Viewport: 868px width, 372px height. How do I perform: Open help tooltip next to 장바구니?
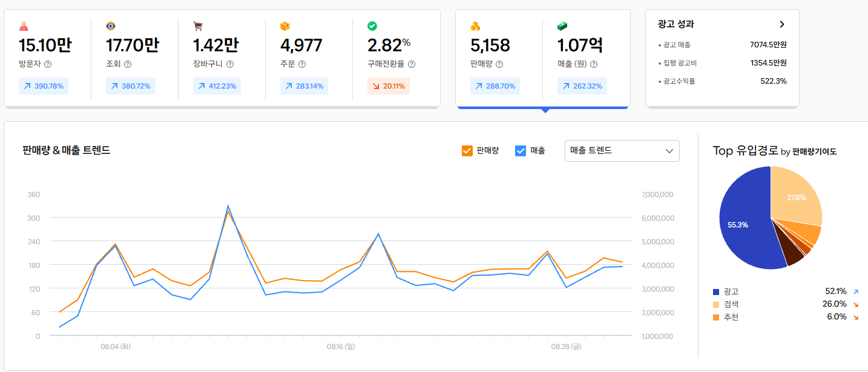(230, 64)
